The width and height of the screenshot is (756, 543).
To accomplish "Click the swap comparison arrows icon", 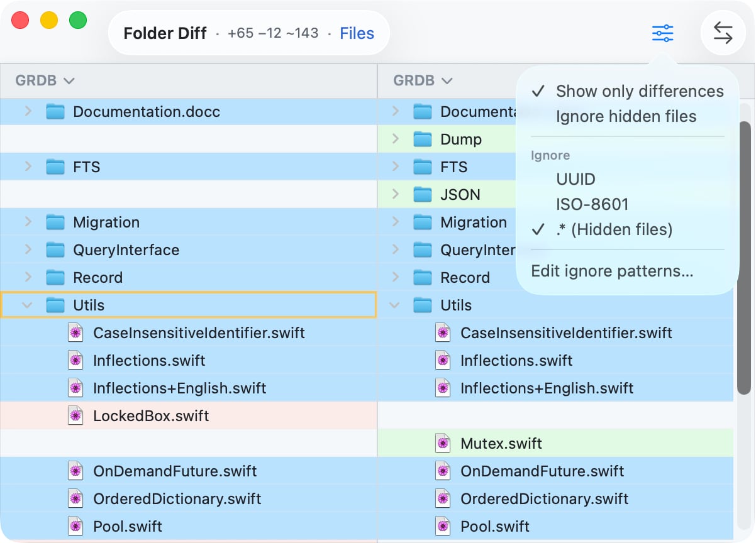I will pyautogui.click(x=723, y=33).
